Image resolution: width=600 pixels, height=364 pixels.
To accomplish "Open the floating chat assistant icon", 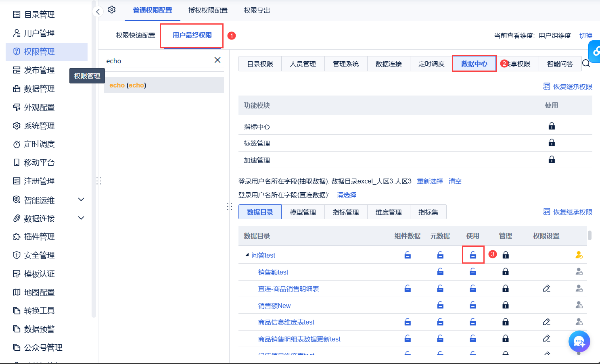I will point(579,341).
